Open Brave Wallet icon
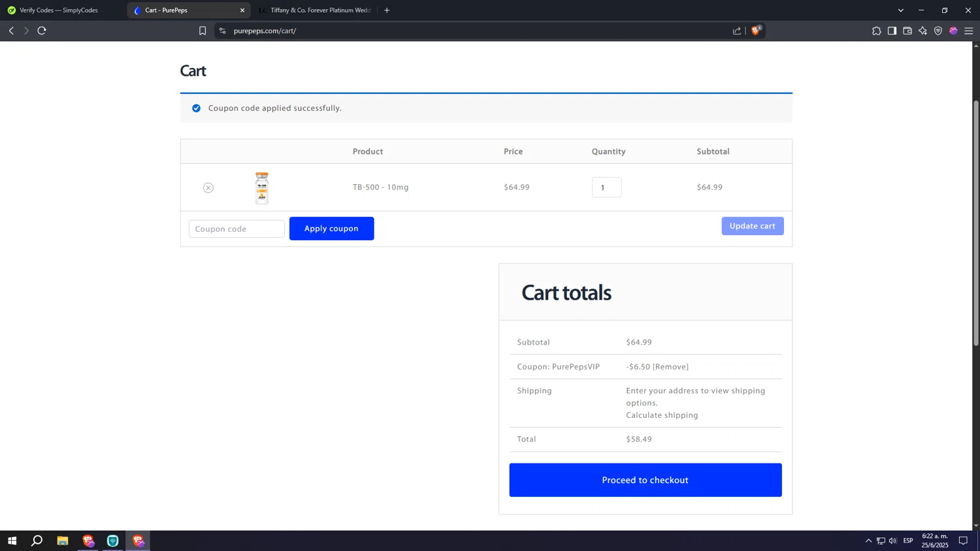 (907, 31)
